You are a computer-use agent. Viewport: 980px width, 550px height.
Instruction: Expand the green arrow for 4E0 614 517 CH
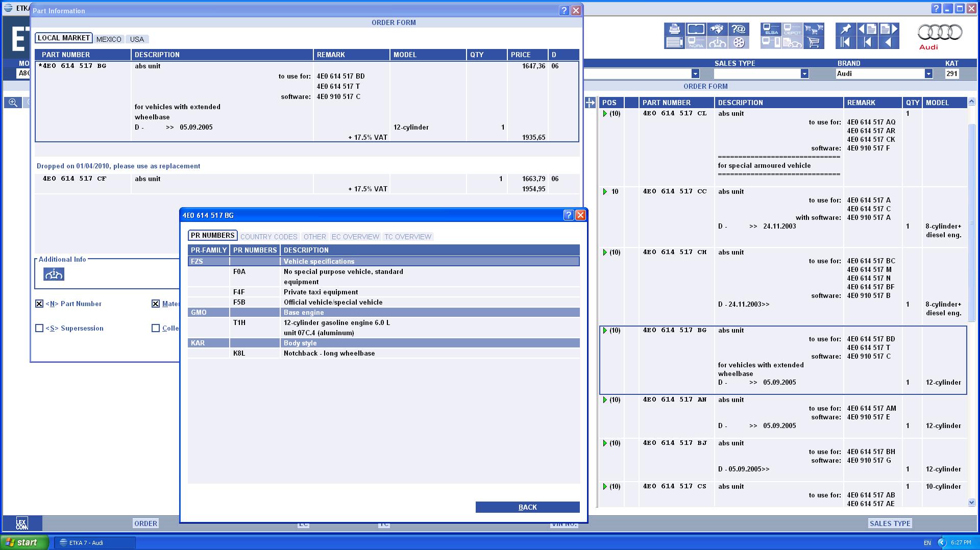tap(605, 253)
